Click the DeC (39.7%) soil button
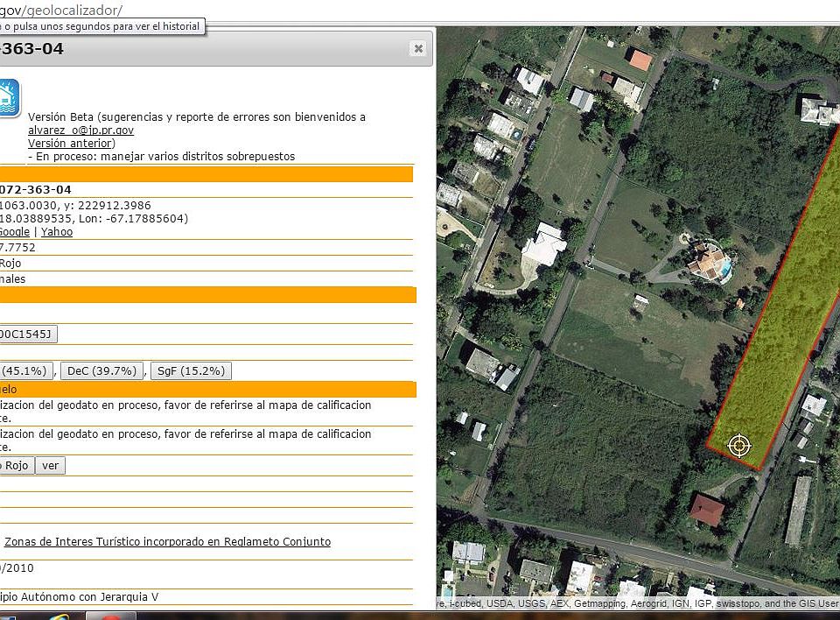Screen dimensions: 840x620 [101, 371]
